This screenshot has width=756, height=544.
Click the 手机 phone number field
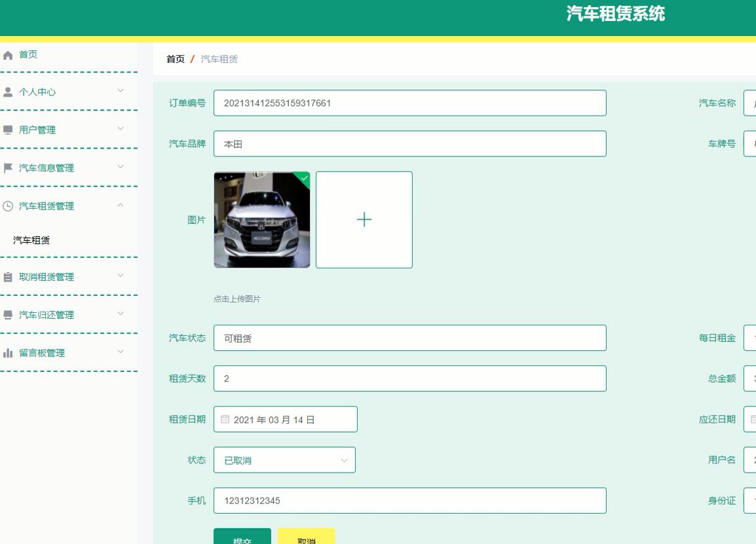coord(410,501)
